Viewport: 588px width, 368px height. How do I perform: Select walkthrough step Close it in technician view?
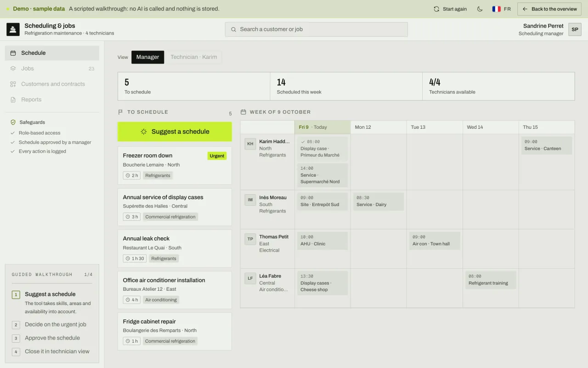52,351
